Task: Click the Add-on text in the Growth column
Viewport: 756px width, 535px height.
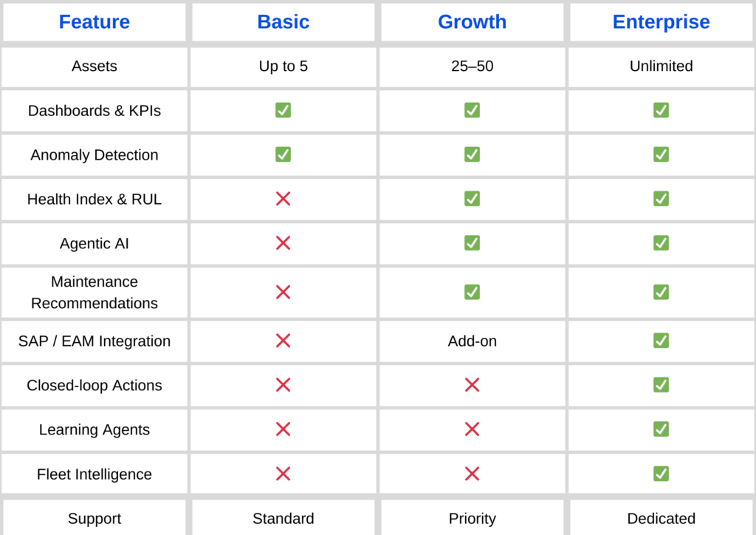Action: coord(472,341)
